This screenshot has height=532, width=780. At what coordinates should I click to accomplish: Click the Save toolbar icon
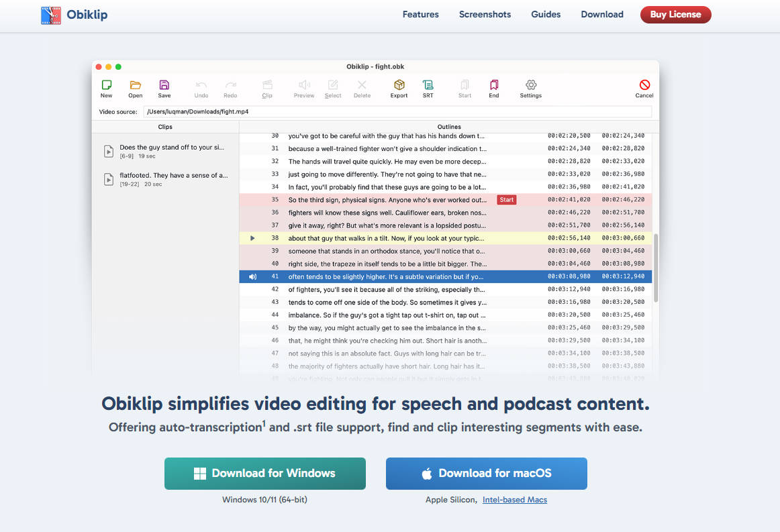(x=164, y=85)
